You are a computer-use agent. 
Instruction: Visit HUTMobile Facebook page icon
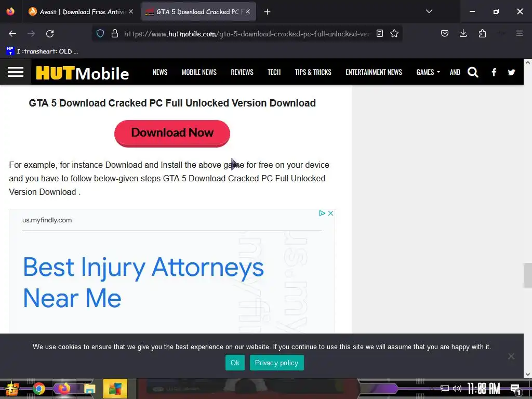(x=494, y=72)
